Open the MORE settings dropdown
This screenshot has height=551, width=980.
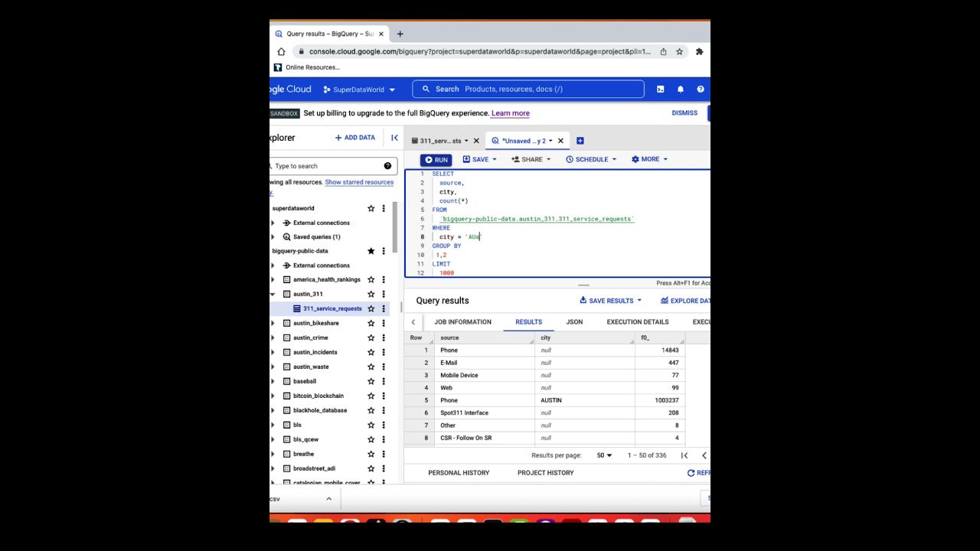click(650, 159)
